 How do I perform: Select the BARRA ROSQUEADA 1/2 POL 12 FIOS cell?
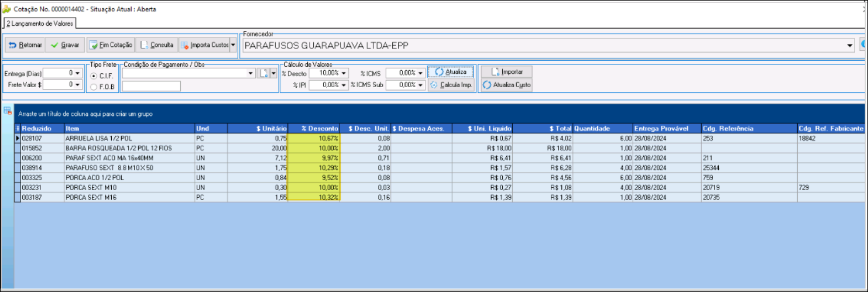(129, 148)
